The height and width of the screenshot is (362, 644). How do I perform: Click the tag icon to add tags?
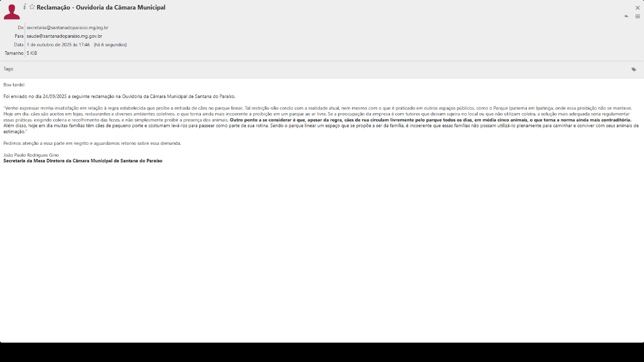(634, 69)
